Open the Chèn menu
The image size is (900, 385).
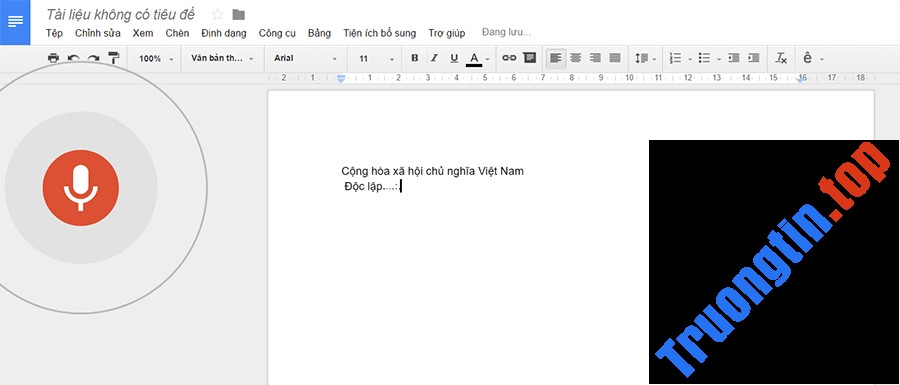[177, 33]
